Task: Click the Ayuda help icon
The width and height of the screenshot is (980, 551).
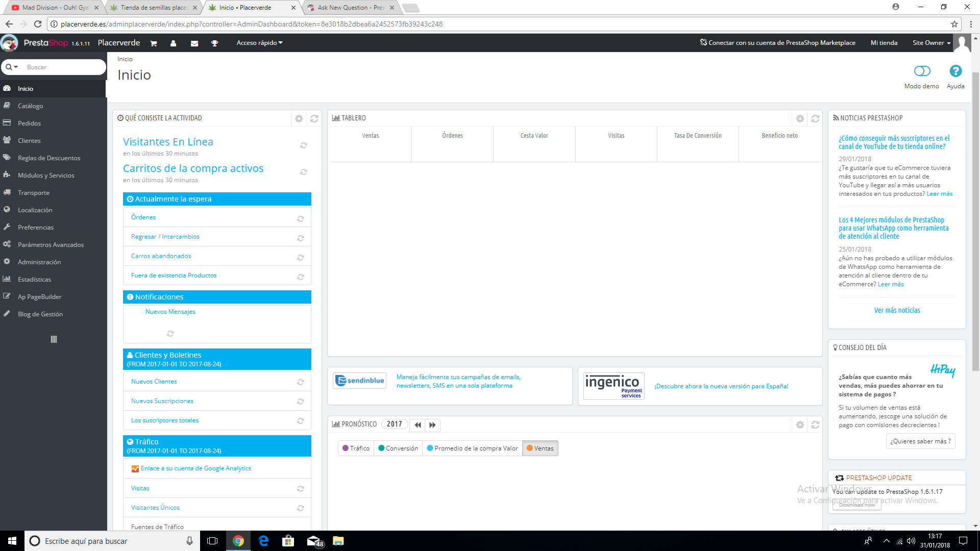Action: coord(955,71)
